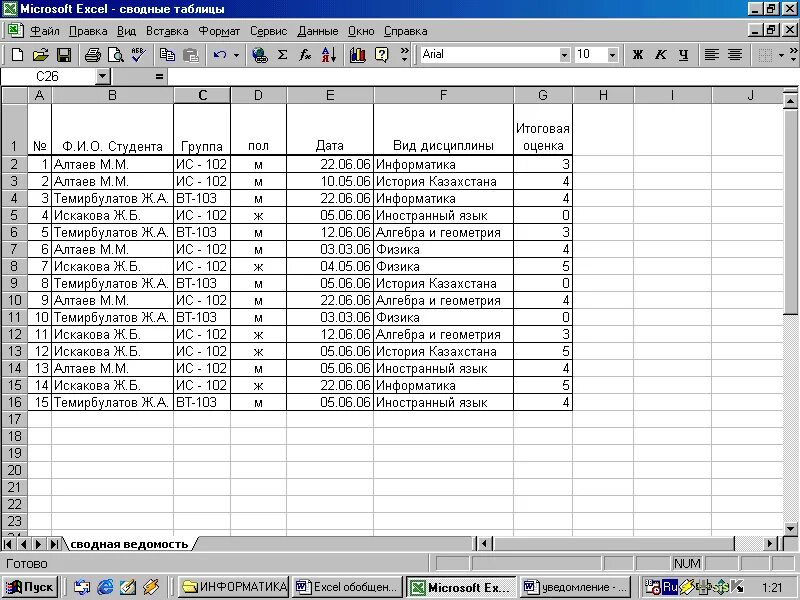Click the Пуск start button
This screenshot has width=800, height=600.
pos(30,587)
